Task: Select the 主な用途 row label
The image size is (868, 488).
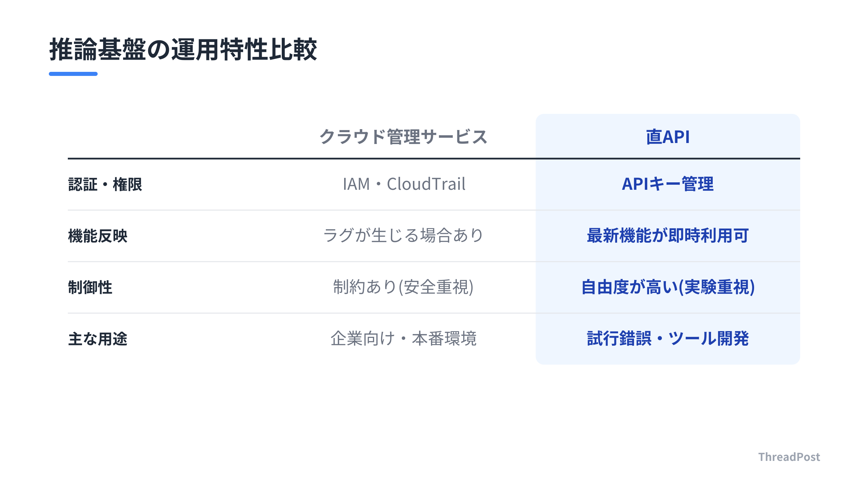Action: [x=98, y=339]
